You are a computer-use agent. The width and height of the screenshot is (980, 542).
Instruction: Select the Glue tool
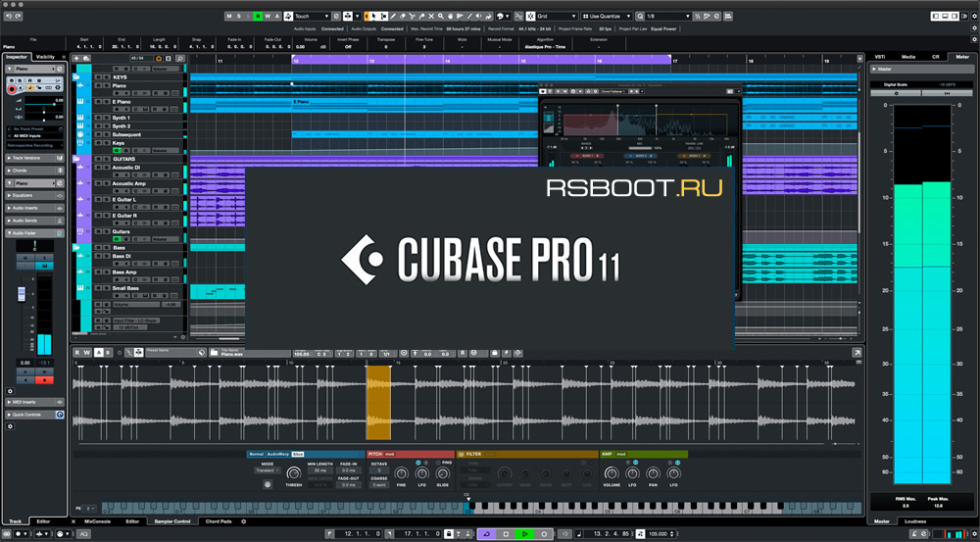pyautogui.click(x=421, y=17)
